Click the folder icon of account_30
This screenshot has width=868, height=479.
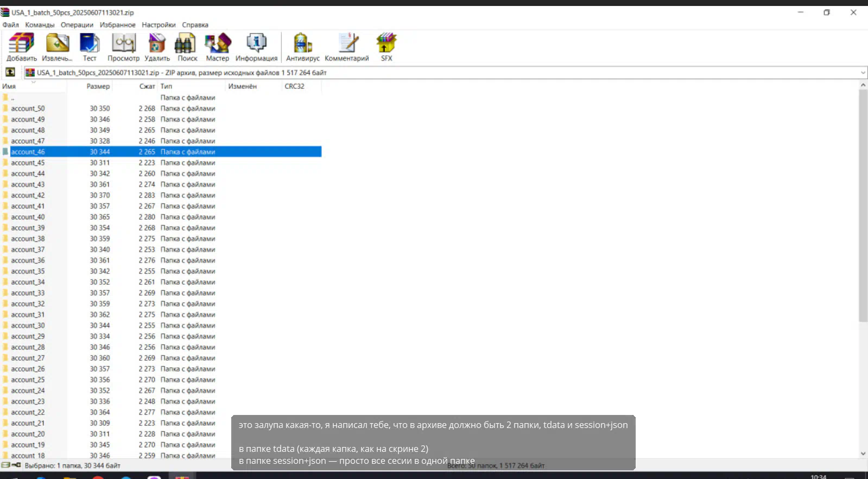click(x=5, y=325)
